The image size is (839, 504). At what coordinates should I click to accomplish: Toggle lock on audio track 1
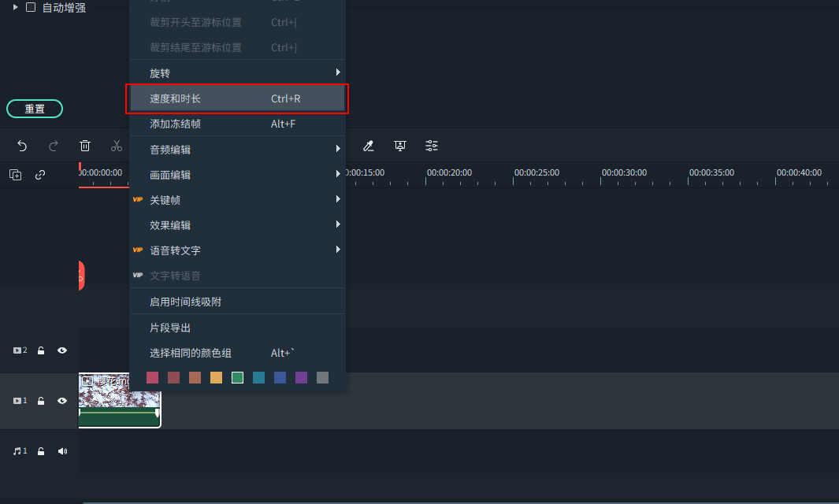click(41, 451)
